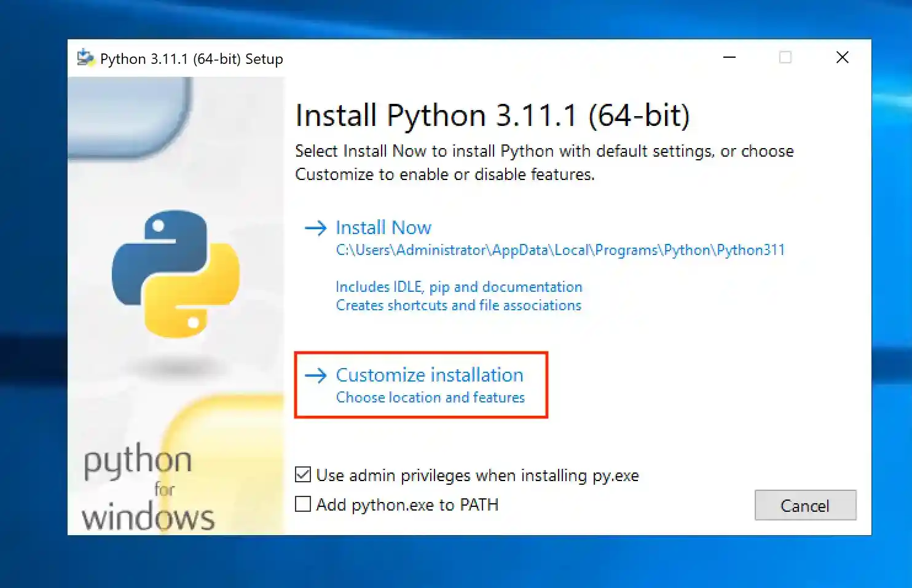Minimize the Python Setup window
Viewport: 912px width, 588px height.
point(729,57)
